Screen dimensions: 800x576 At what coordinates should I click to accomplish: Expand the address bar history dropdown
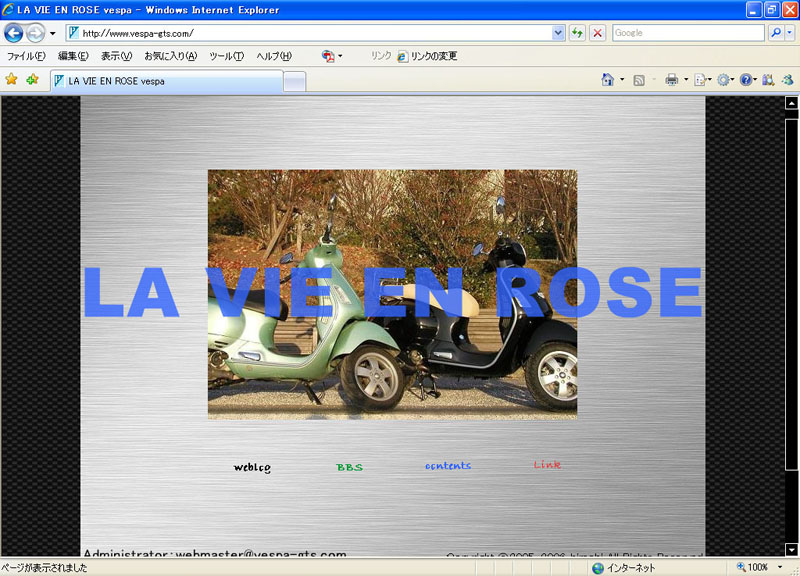click(558, 33)
